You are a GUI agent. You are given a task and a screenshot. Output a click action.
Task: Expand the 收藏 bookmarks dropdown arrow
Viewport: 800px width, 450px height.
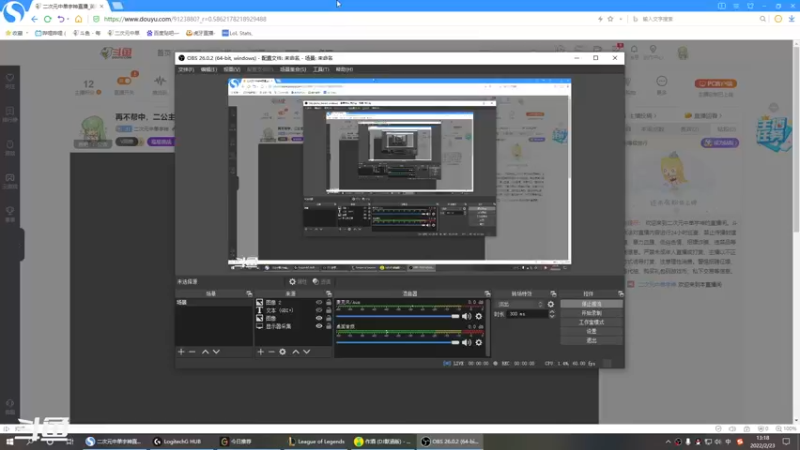[27, 33]
